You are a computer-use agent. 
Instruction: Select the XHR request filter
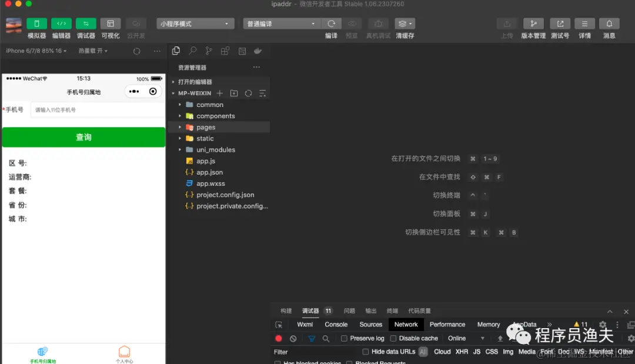462,351
